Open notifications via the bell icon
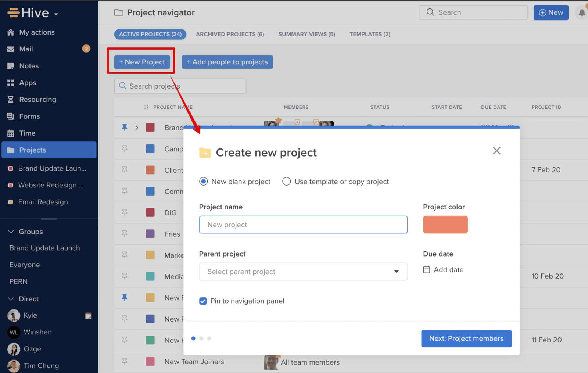The width and height of the screenshot is (588, 373). pos(582,12)
